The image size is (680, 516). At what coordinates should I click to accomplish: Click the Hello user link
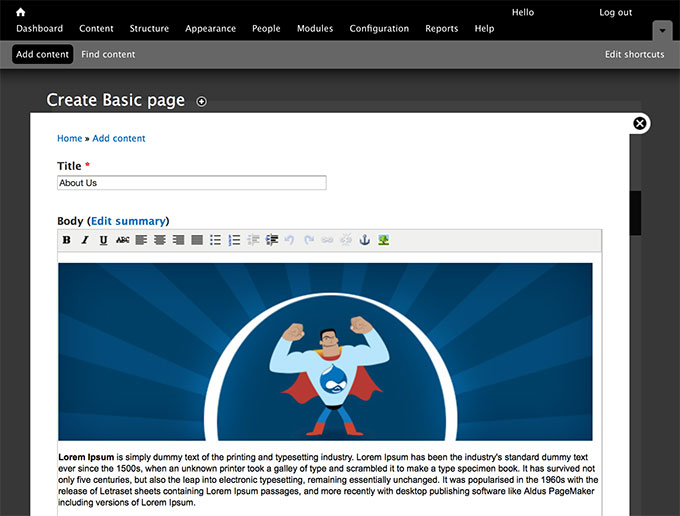coord(523,13)
